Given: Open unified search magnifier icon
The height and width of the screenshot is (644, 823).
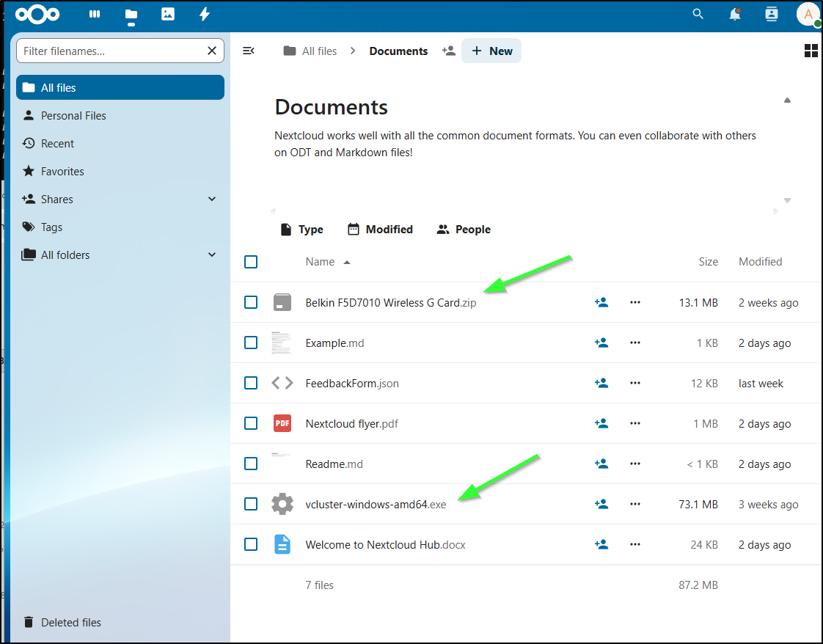Looking at the screenshot, I should pyautogui.click(x=698, y=14).
